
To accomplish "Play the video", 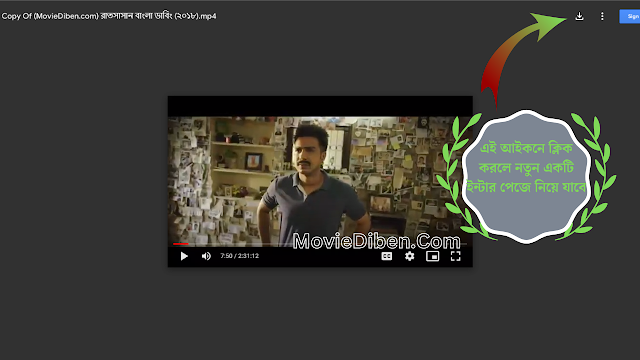I will [x=184, y=256].
